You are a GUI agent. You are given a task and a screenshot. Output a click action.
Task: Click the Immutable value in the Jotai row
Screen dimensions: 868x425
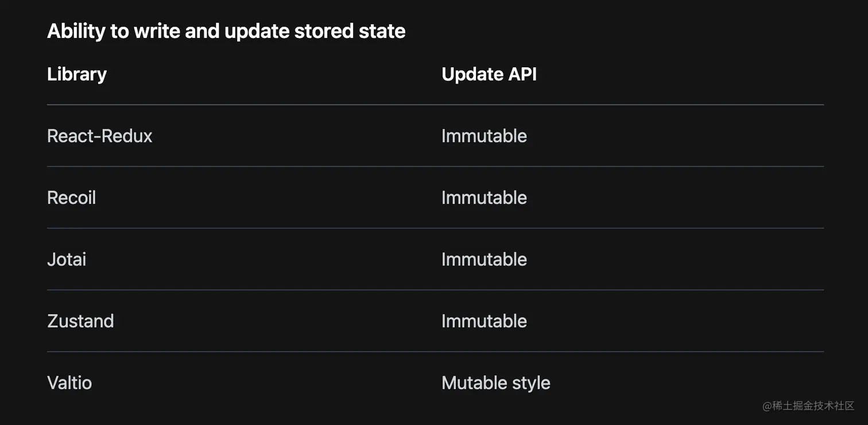pos(484,260)
